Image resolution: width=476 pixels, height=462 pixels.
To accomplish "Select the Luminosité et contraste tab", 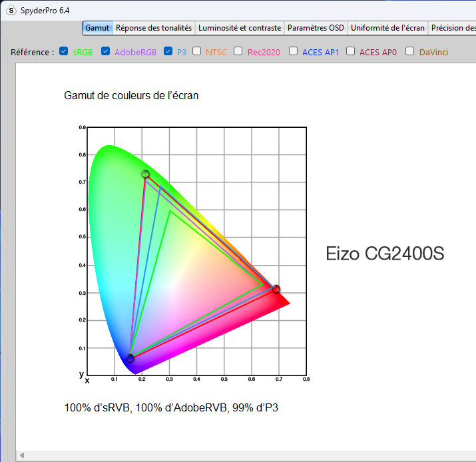I will click(240, 28).
